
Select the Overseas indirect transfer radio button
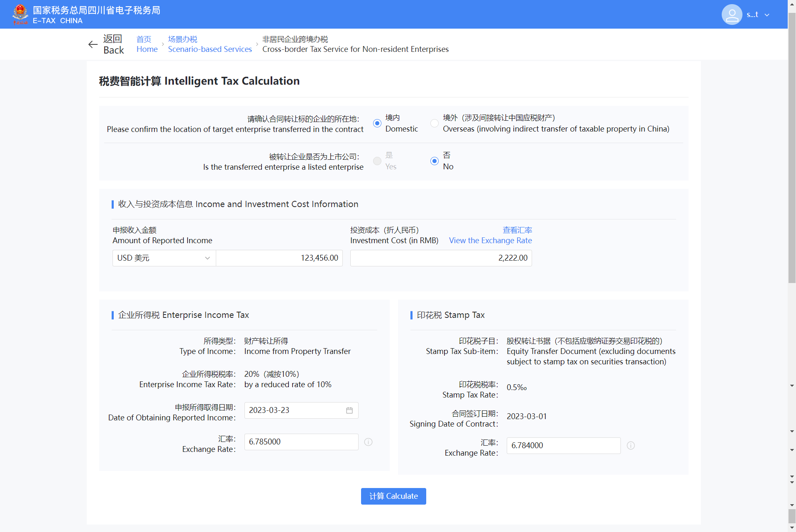pyautogui.click(x=434, y=123)
